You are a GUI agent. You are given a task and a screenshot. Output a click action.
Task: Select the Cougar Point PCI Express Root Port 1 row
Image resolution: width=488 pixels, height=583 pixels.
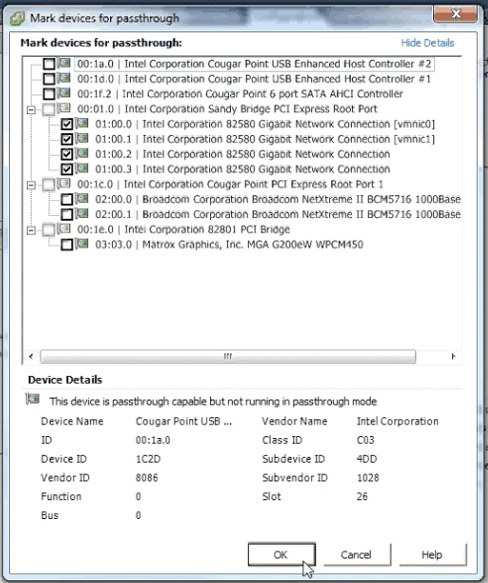(x=230, y=184)
